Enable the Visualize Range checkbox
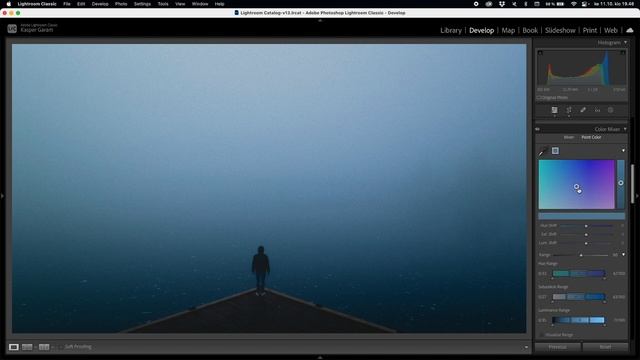The height and width of the screenshot is (360, 640). pyautogui.click(x=542, y=335)
